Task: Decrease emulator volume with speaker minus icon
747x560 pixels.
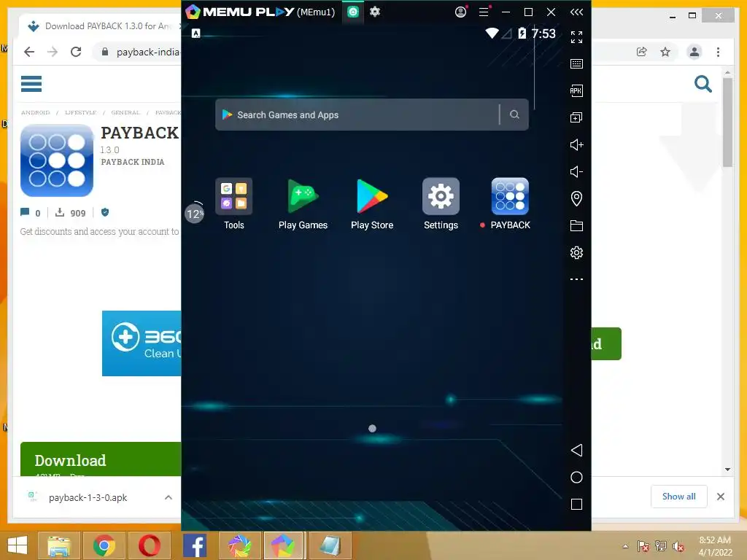Action: (576, 171)
